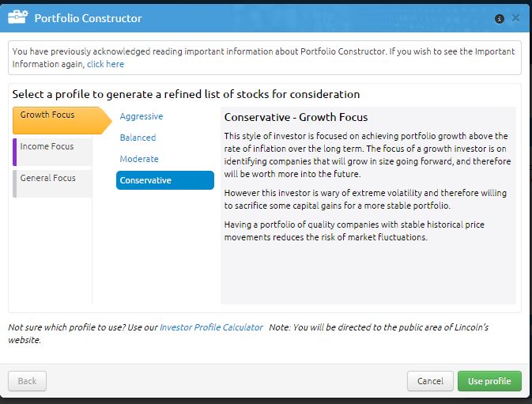Close the Portfolio Constructor dialog
The width and height of the screenshot is (532, 404).
515,17
